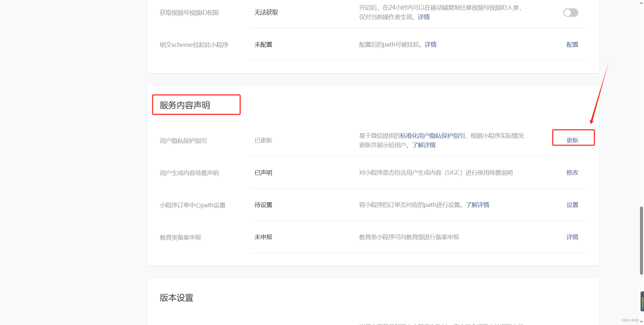The width and height of the screenshot is (644, 325).
Task: Click 修改 for 用户生成内容场景声明
Action: point(572,172)
